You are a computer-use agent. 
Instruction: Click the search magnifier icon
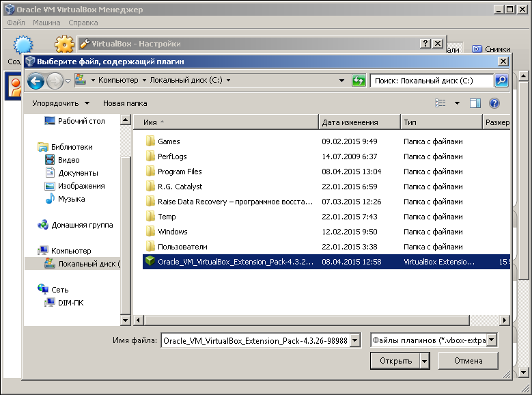501,81
